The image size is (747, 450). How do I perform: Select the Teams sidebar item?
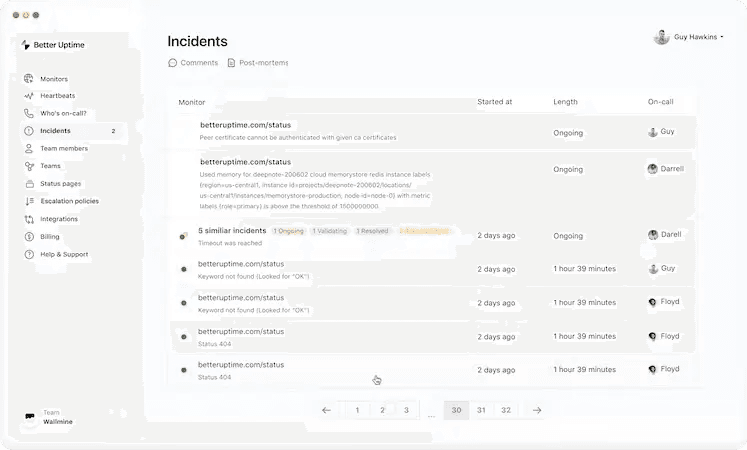coord(50,166)
